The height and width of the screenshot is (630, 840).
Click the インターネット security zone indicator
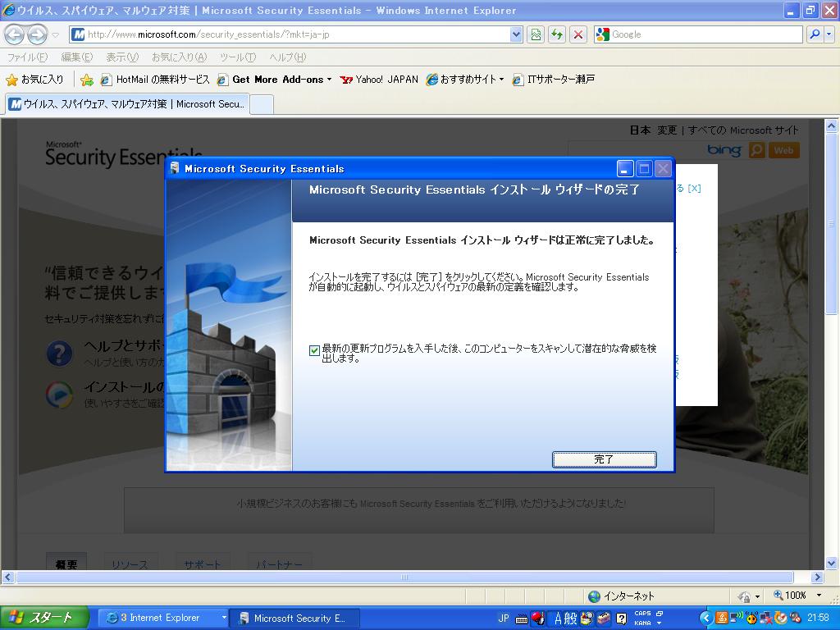click(622, 596)
